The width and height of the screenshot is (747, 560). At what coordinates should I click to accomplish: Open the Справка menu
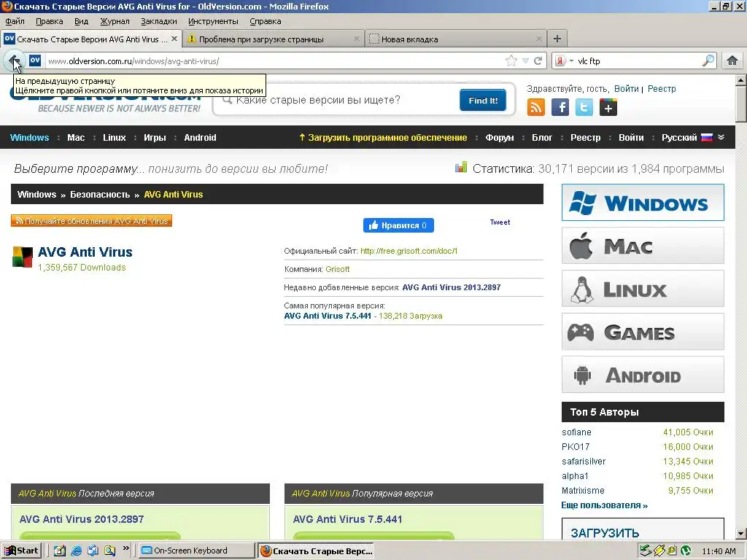pyautogui.click(x=266, y=21)
